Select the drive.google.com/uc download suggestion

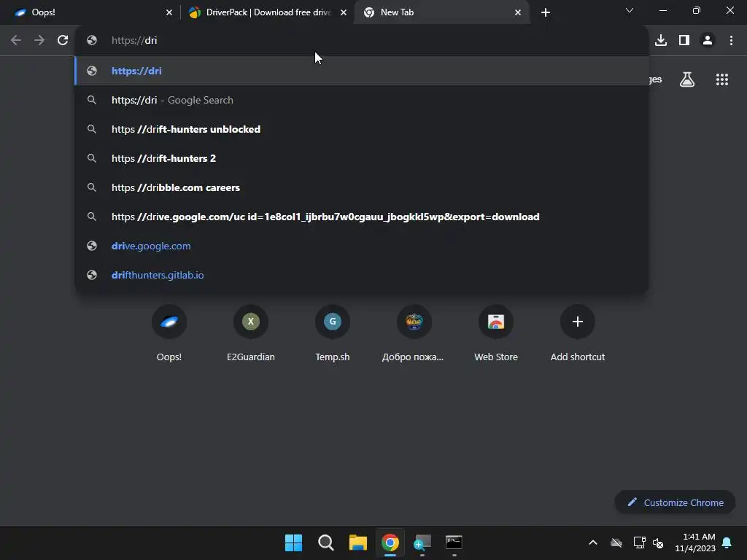coord(362,217)
